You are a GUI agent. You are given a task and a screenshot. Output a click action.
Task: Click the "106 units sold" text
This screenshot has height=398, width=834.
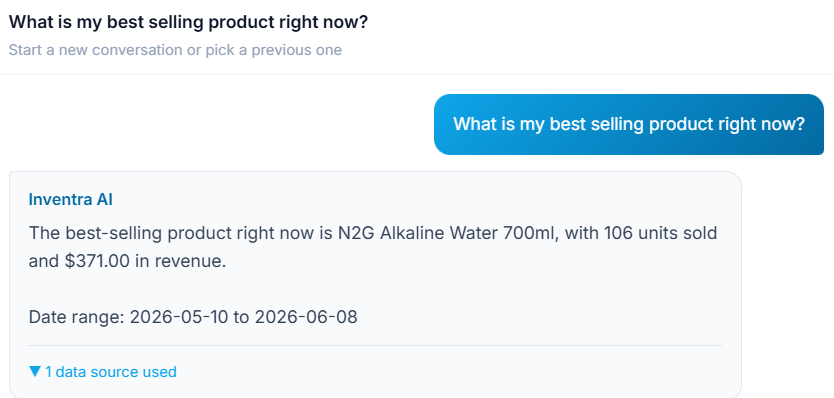(660, 233)
